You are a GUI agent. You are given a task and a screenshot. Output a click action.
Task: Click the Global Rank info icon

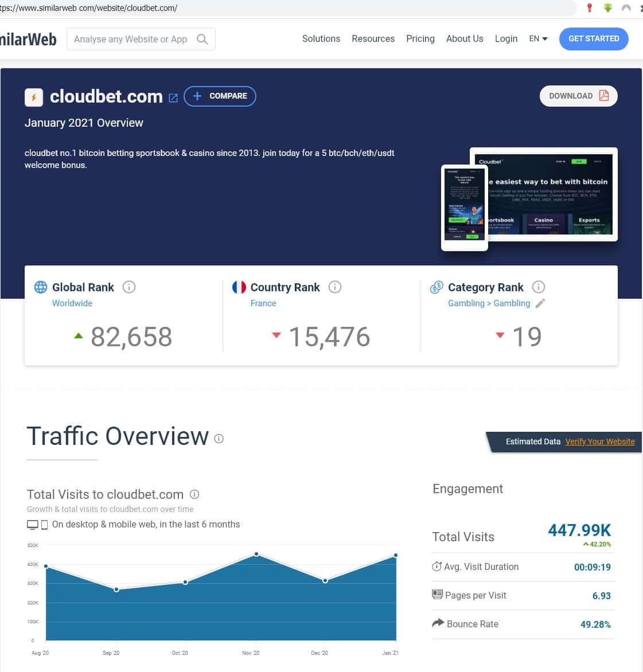pyautogui.click(x=129, y=287)
